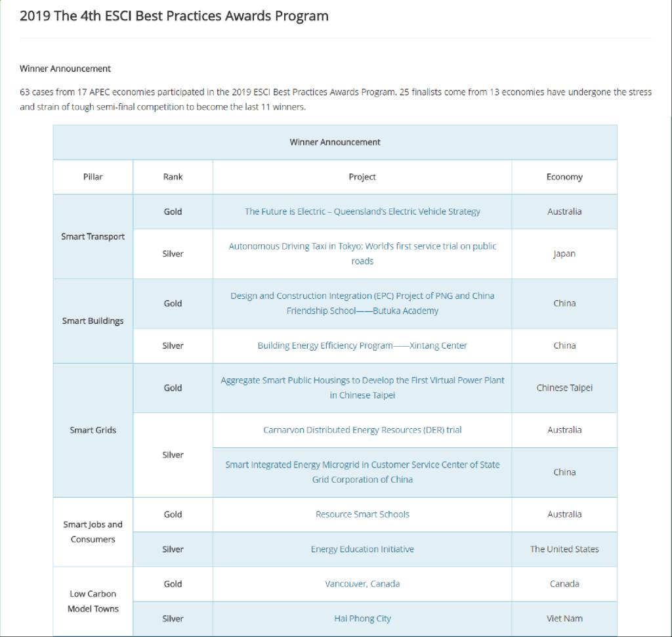Click the page title '2019 The 4th ESCI Best Practices Awards Program'
Image resolution: width=672 pixels, height=637 pixels.
(174, 16)
